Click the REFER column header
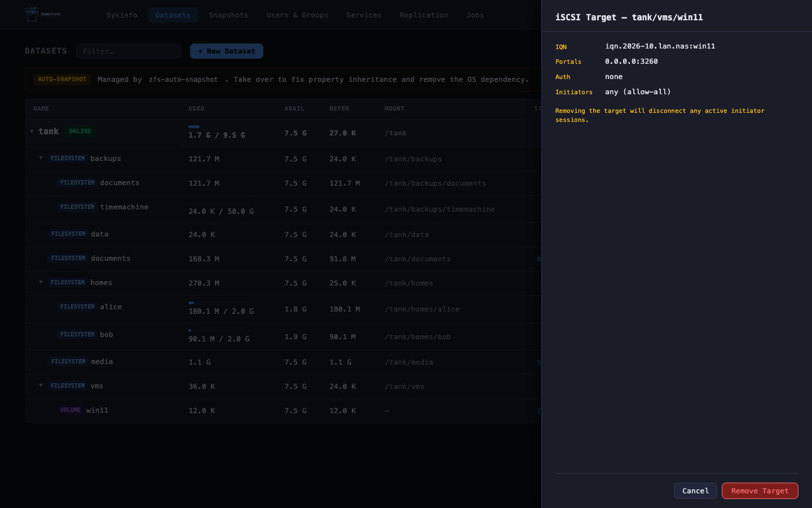 (x=339, y=108)
